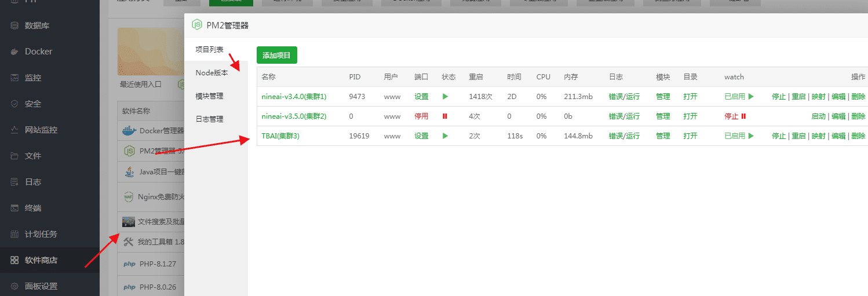Open the 监控 monitor icon in sidebar
The image size is (868, 296).
(14, 78)
